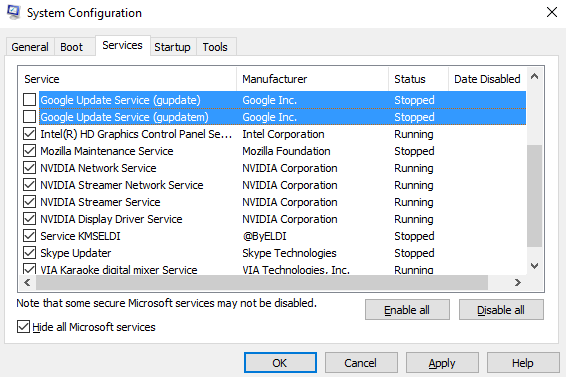Untick the Service KMSELDI checkbox
566x377 pixels.
click(29, 235)
